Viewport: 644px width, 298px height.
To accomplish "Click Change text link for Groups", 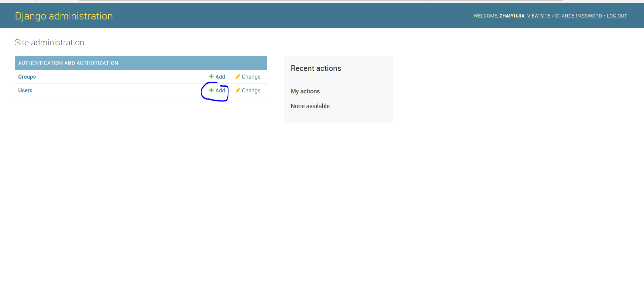I will click(251, 77).
